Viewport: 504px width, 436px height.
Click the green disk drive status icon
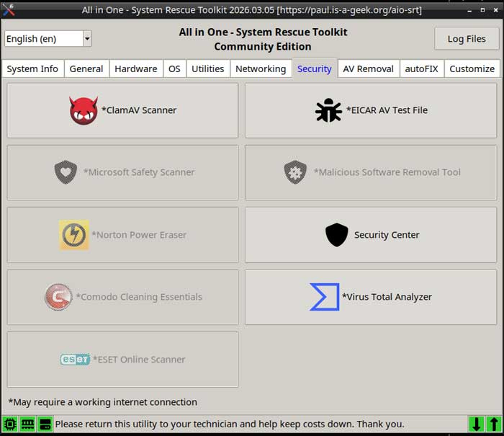(45, 424)
